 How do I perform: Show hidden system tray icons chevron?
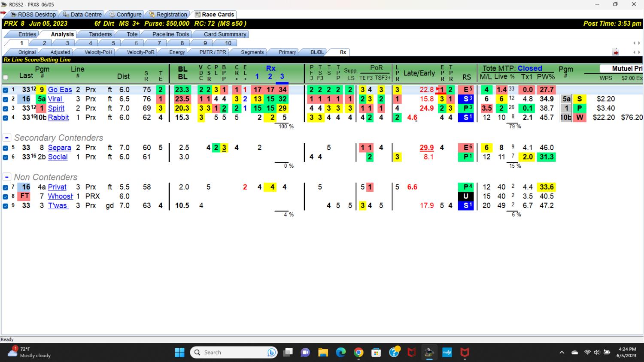(x=562, y=353)
